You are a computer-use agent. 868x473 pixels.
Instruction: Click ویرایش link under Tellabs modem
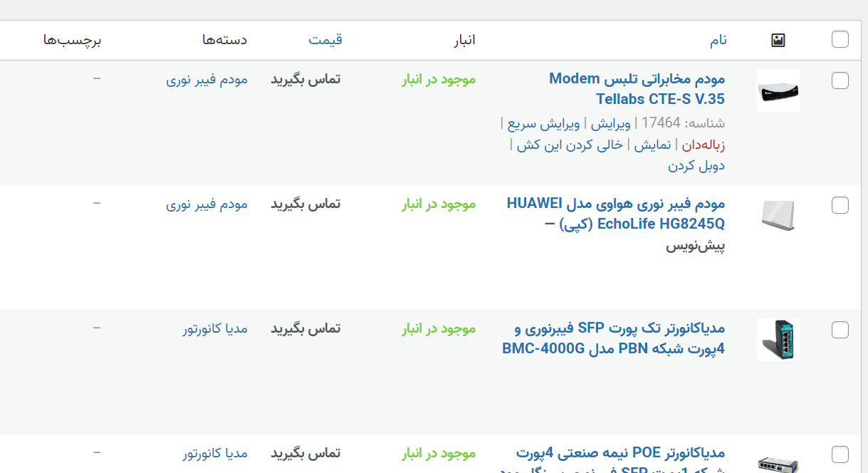tap(610, 123)
